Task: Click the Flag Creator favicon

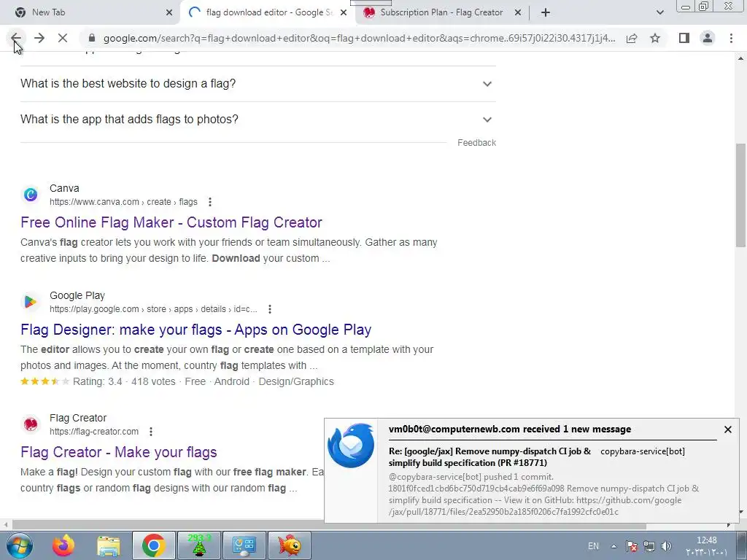Action: coord(31,424)
